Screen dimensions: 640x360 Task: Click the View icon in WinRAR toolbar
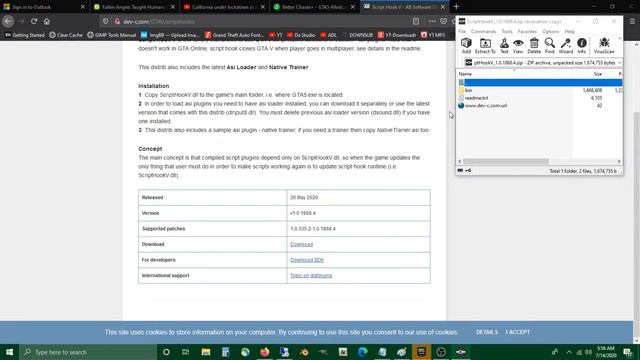pos(518,46)
